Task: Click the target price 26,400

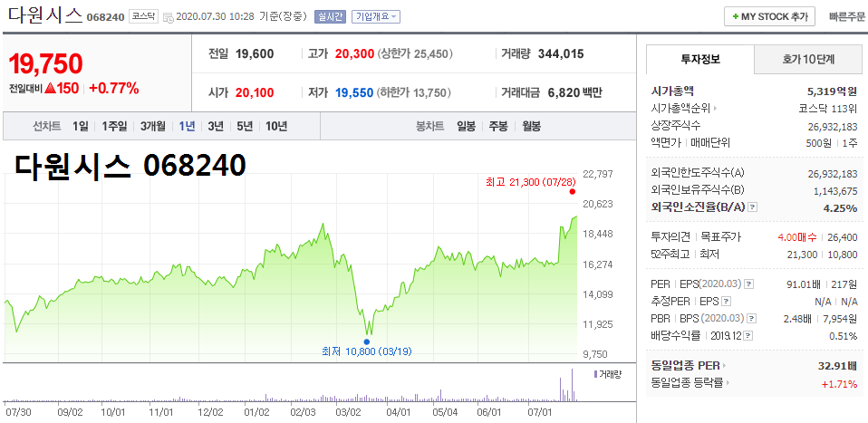Action: coord(843,237)
